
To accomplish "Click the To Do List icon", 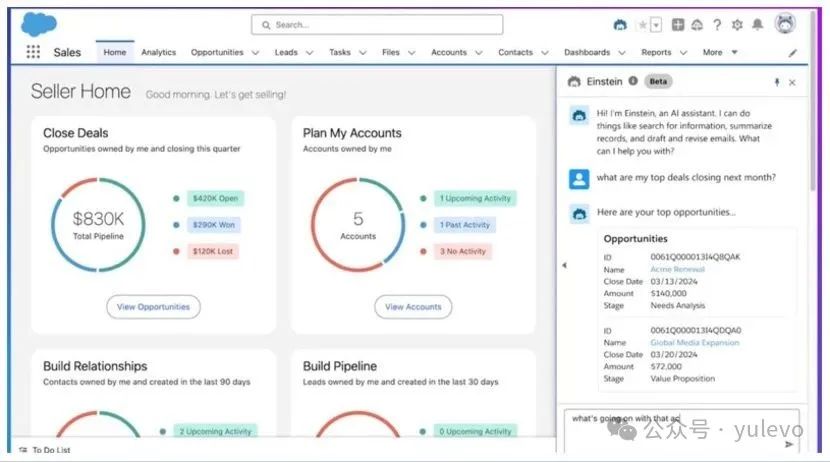I will [x=23, y=450].
